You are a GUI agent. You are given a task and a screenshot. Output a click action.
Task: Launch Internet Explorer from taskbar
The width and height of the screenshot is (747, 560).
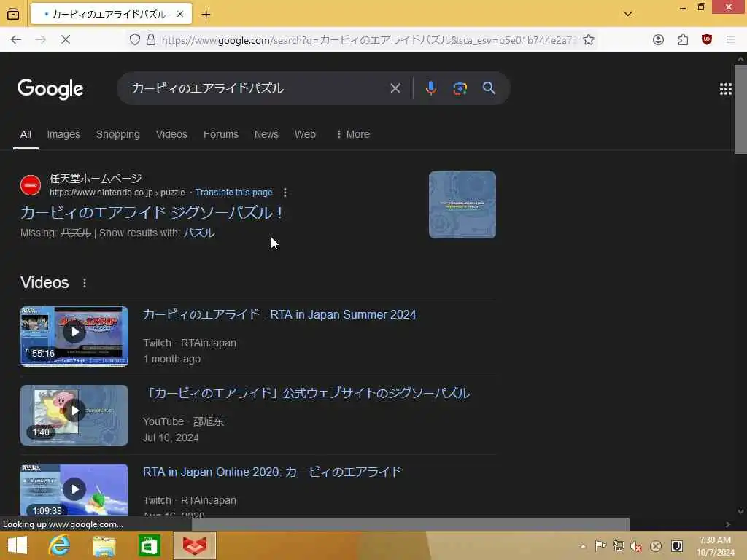pos(59,545)
